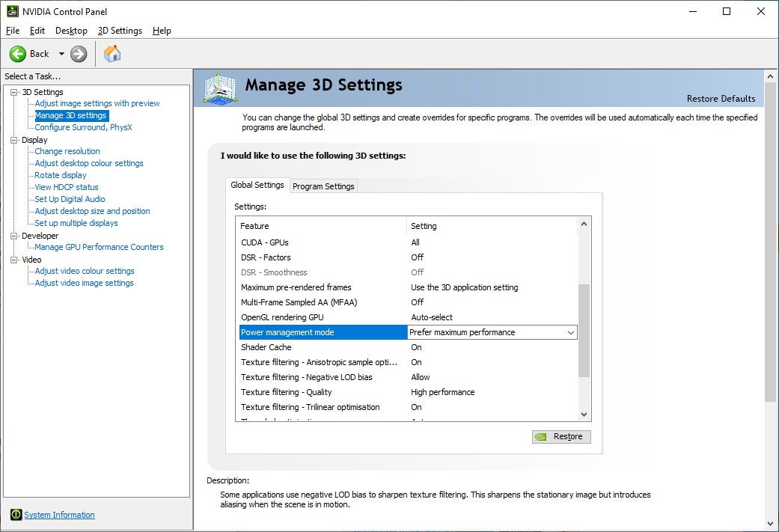Select the Developer tree category
This screenshot has height=532, width=779.
click(x=40, y=236)
